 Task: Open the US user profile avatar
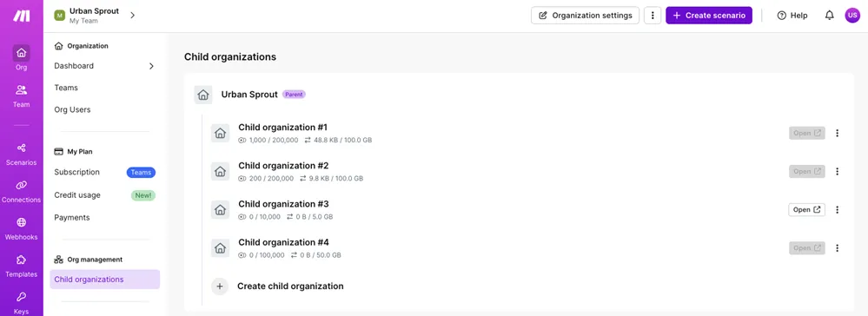[852, 16]
